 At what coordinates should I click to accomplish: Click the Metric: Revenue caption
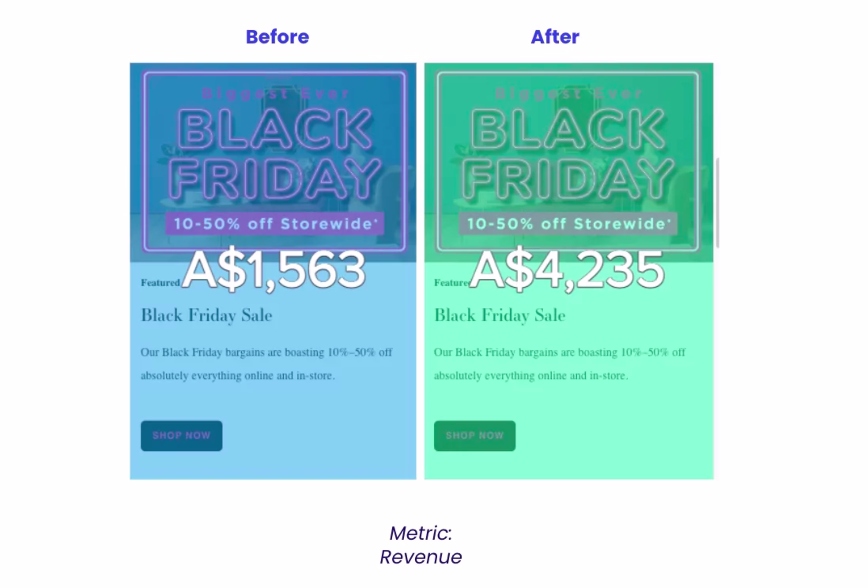[421, 545]
